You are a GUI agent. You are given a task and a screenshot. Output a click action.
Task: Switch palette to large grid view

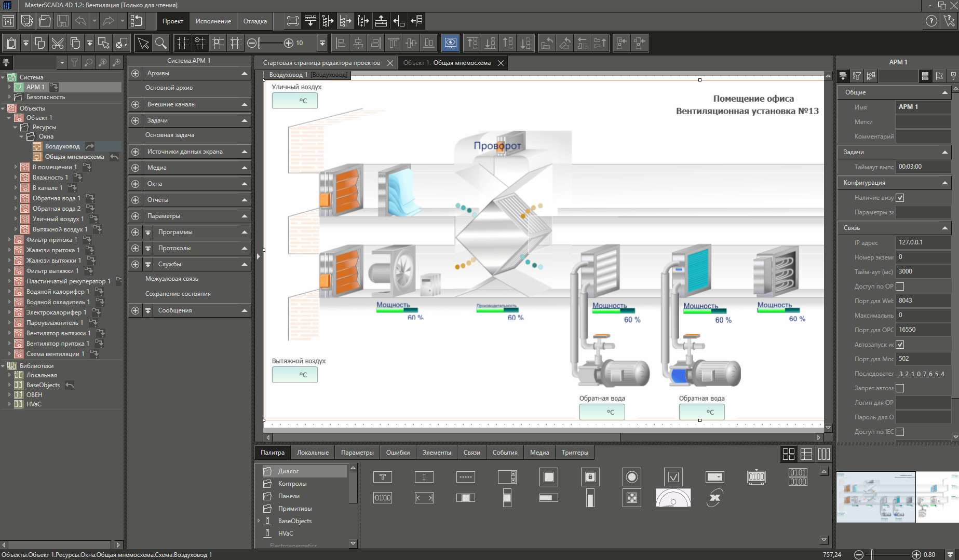[788, 454]
